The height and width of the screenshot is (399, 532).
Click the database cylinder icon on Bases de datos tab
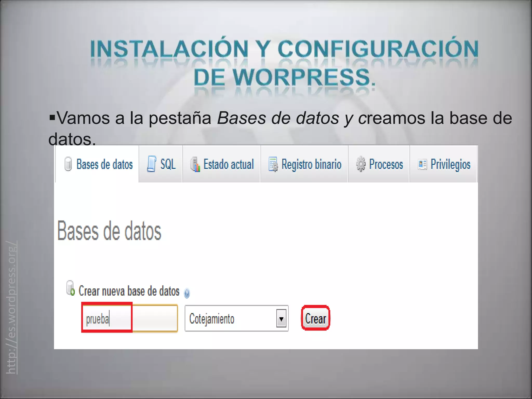point(68,164)
